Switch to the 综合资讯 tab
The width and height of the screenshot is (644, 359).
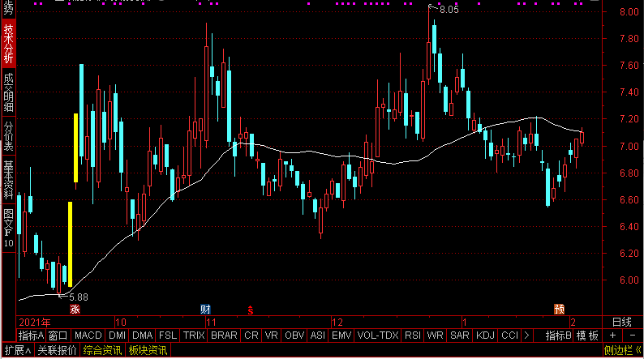[102, 350]
